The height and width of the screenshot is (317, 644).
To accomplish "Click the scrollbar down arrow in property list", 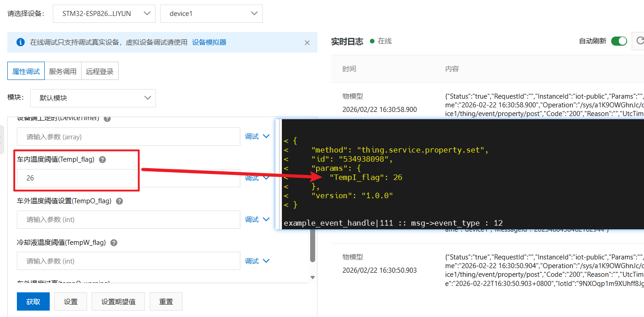I will tap(312, 277).
